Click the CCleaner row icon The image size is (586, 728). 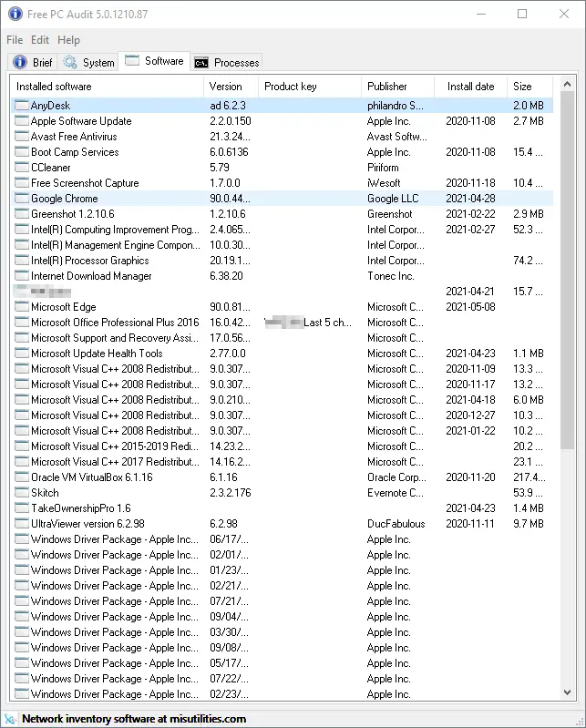click(21, 167)
